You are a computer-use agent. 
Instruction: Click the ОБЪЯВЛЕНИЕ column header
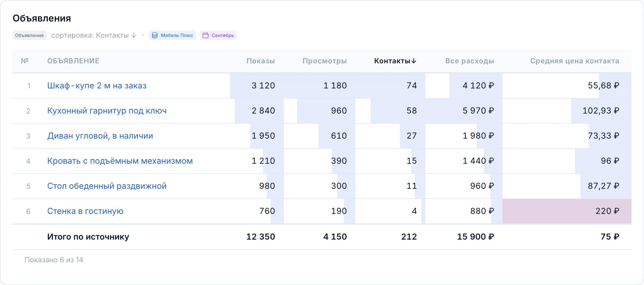pos(73,61)
